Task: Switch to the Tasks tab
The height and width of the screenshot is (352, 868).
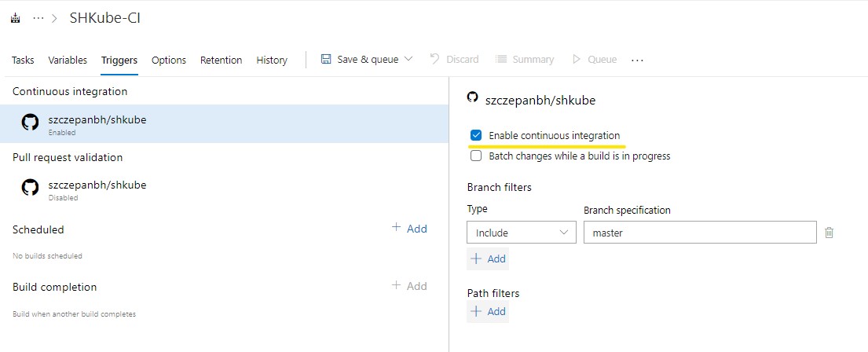Action: click(x=23, y=60)
